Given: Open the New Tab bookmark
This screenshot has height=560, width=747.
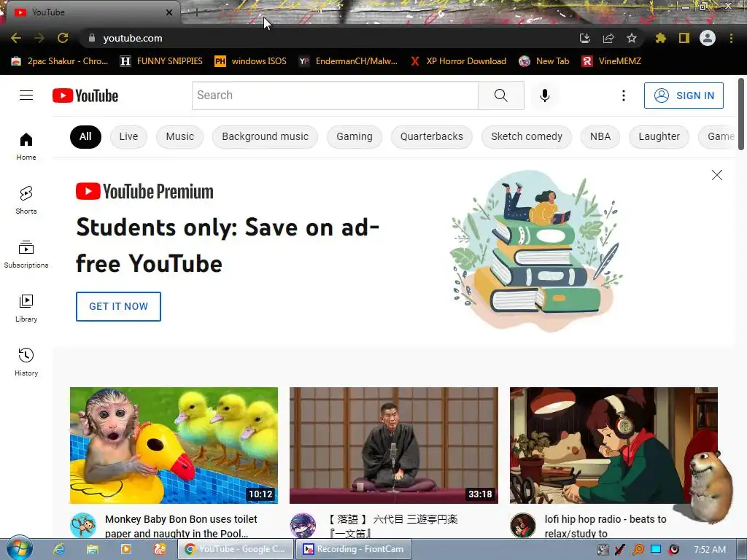Looking at the screenshot, I should [x=544, y=61].
